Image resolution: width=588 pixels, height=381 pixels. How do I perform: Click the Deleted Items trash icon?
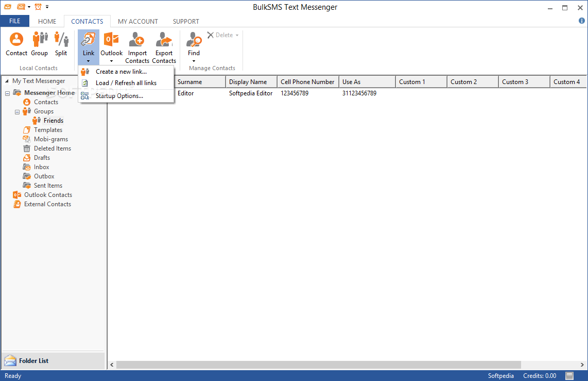[x=27, y=148]
